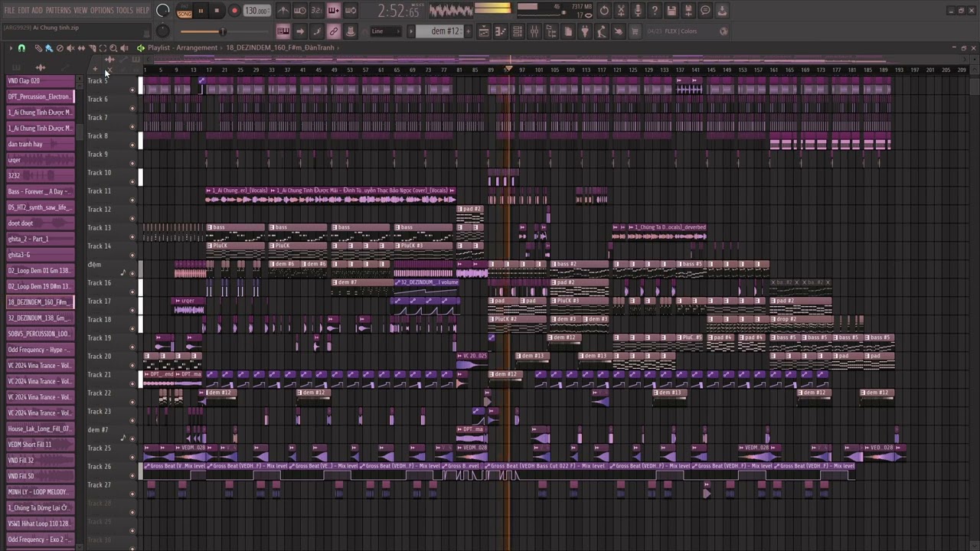980x551 pixels.
Task: Open the Piano roll view icon
Action: (x=501, y=31)
